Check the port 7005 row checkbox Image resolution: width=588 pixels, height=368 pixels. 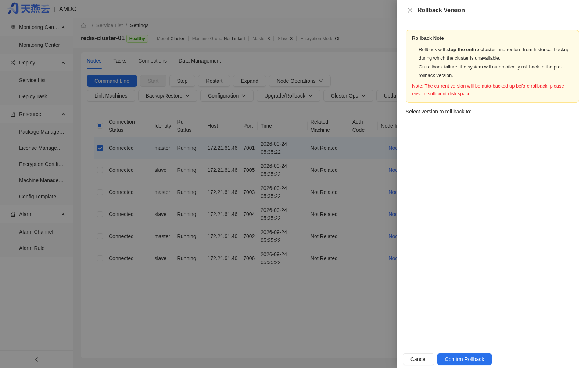pyautogui.click(x=100, y=170)
